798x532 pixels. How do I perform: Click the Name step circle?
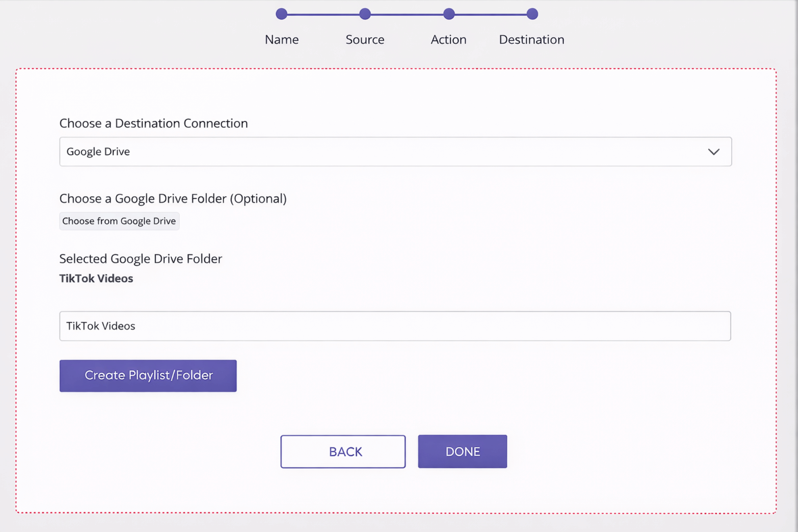tap(281, 14)
